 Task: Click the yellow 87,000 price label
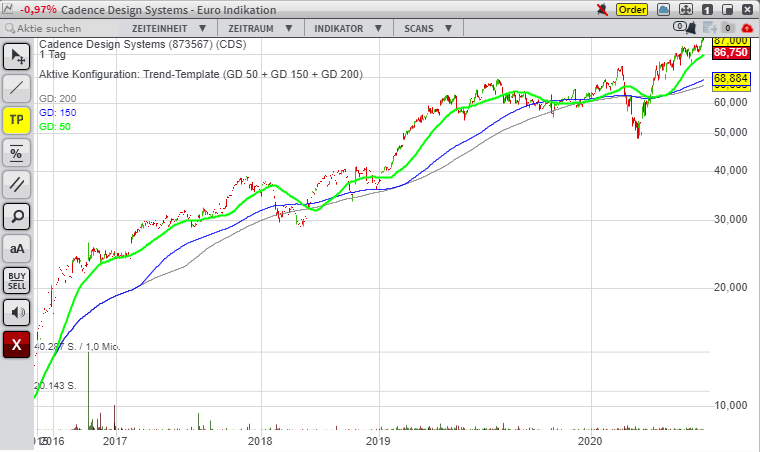click(x=731, y=42)
